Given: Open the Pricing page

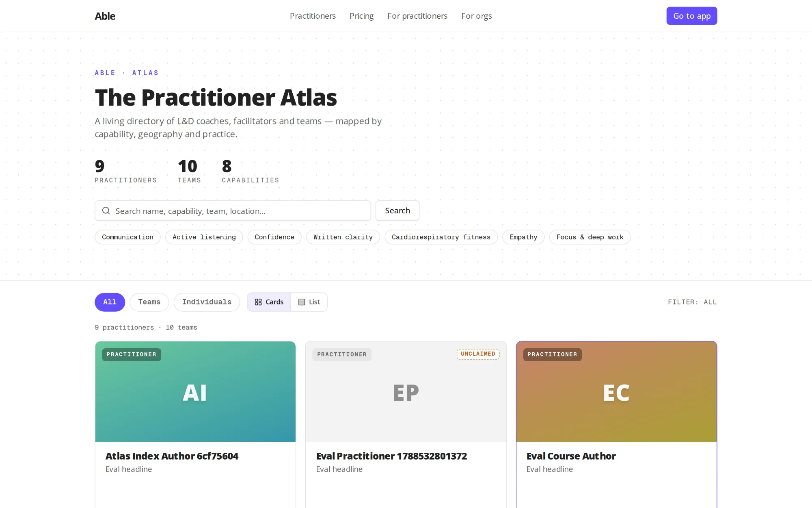Looking at the screenshot, I should [361, 16].
